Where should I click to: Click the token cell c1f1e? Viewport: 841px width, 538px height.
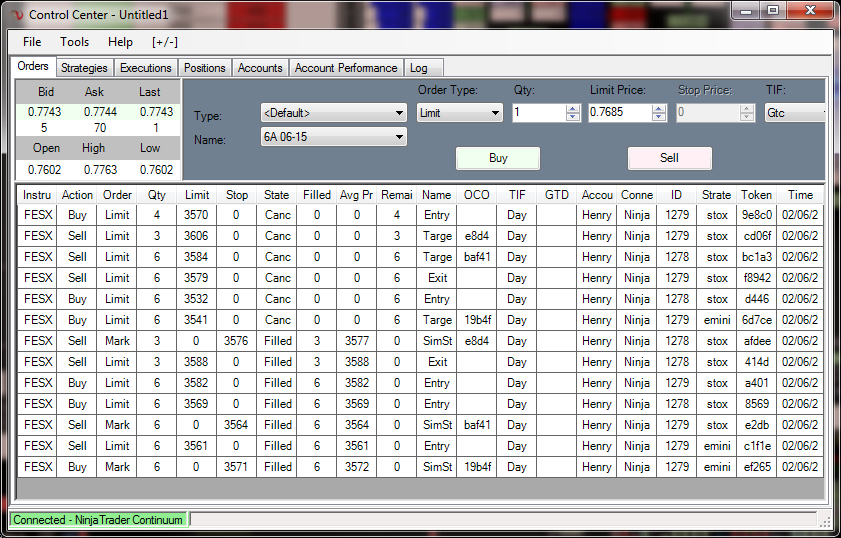tap(757, 446)
